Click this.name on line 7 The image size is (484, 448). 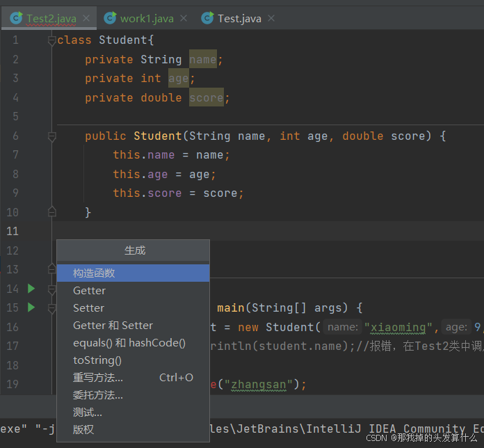pos(143,154)
